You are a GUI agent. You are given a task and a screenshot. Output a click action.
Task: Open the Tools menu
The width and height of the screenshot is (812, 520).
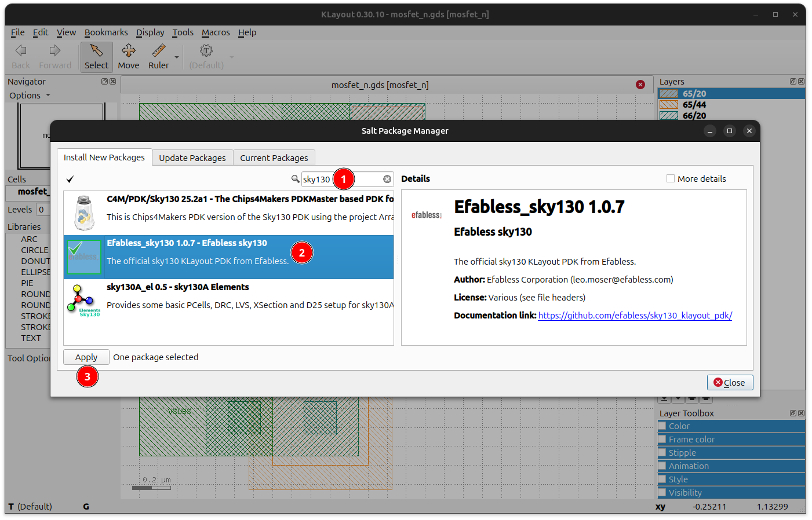click(x=183, y=32)
